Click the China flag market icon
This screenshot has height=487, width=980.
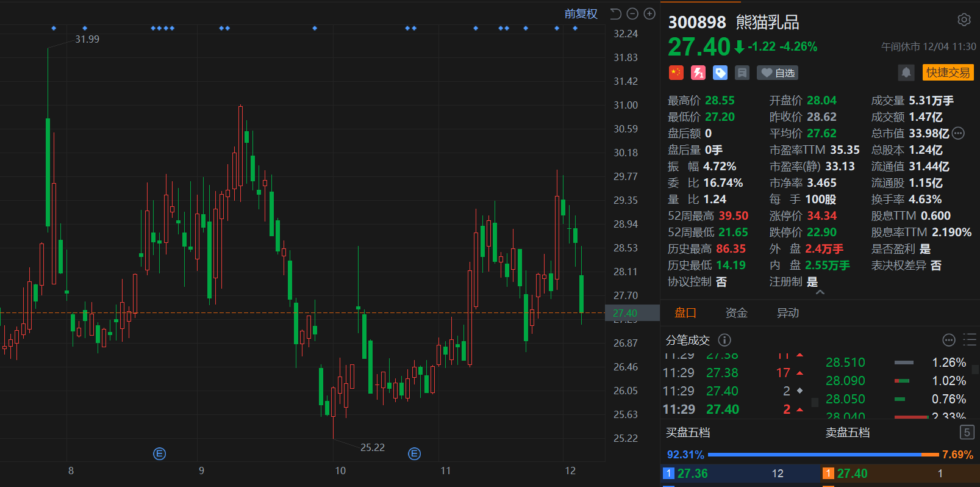(x=676, y=73)
